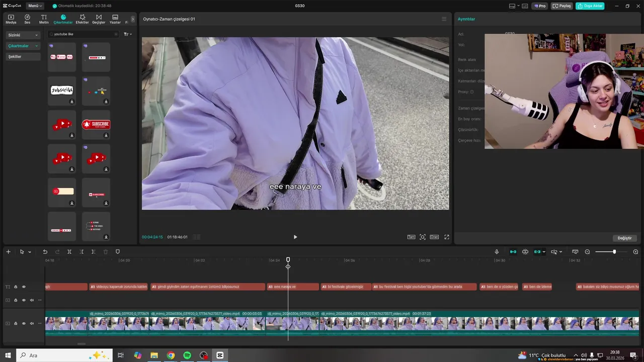Click the trash delete icon
This screenshot has width=644, height=362.
click(x=106, y=252)
